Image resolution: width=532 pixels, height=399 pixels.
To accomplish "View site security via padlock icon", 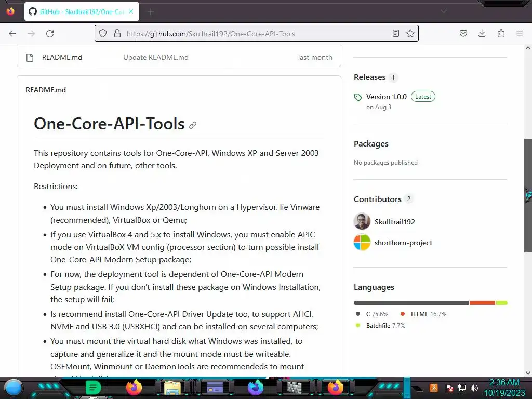I will (117, 34).
